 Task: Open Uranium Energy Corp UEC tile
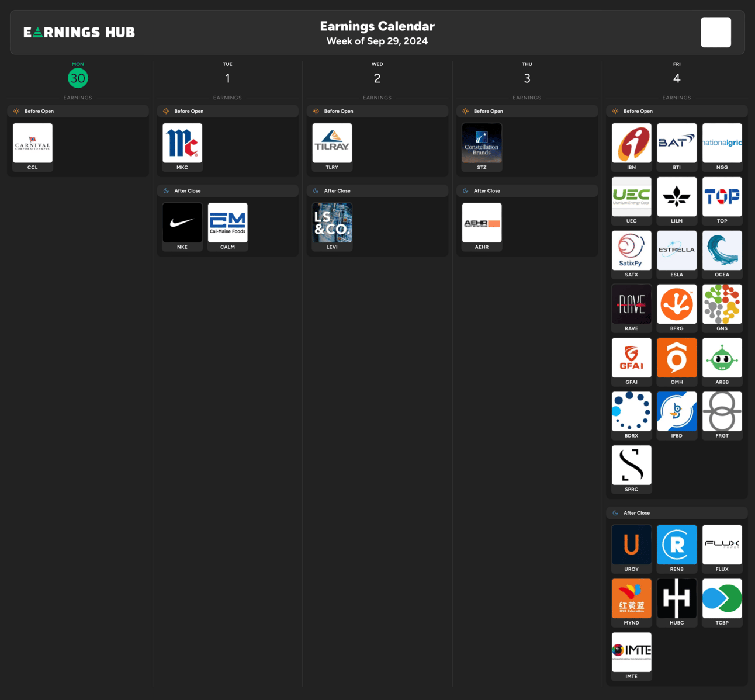(632, 200)
